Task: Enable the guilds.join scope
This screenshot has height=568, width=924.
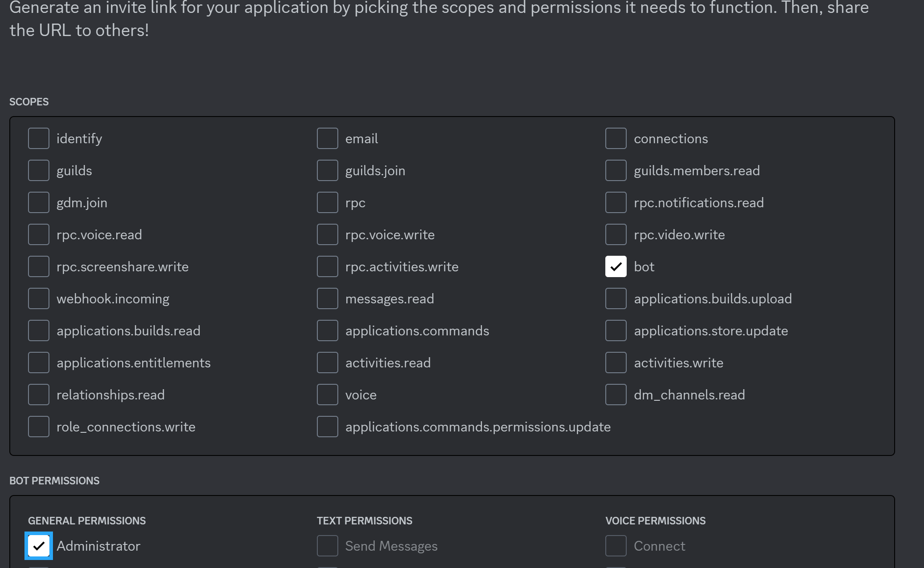Action: pyautogui.click(x=327, y=170)
